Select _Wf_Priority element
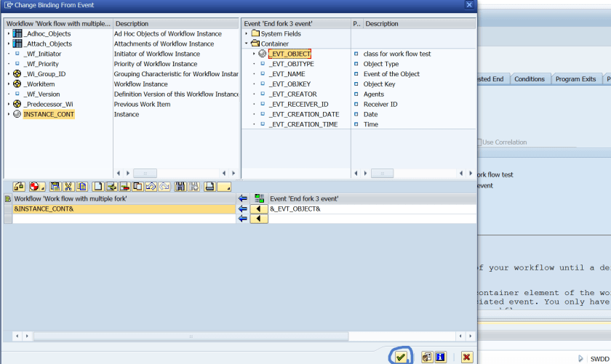Viewport: 611px width, 364px height. click(x=41, y=64)
